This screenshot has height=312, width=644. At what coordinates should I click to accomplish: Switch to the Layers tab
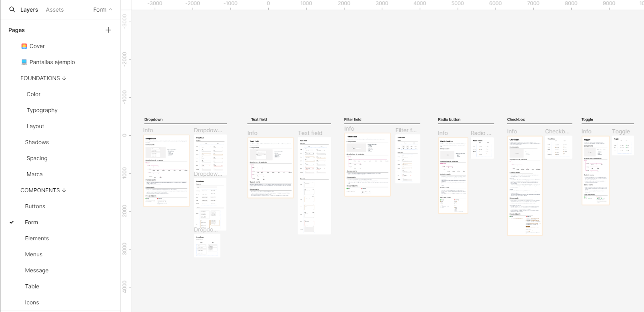point(29,10)
